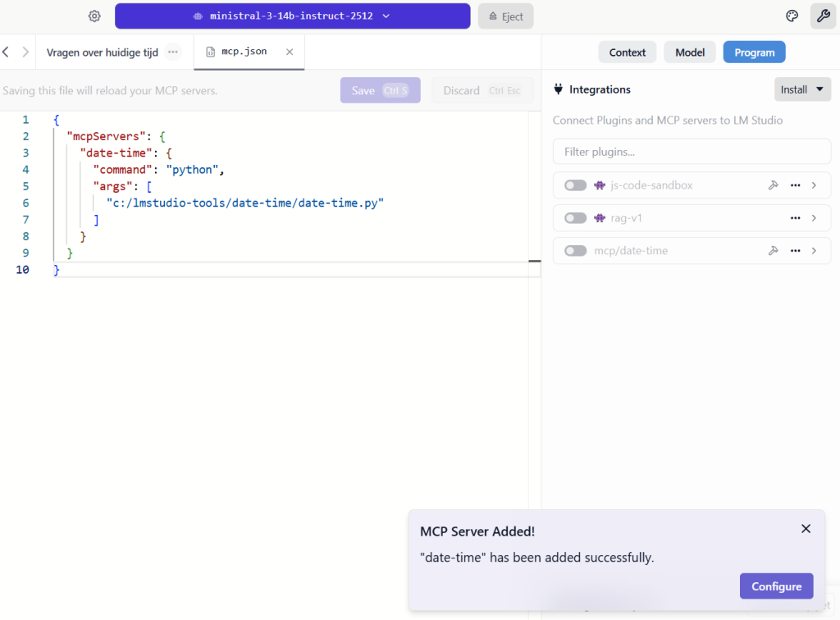Image resolution: width=840 pixels, height=620 pixels.
Task: Switch to the Context tab
Action: tap(628, 52)
